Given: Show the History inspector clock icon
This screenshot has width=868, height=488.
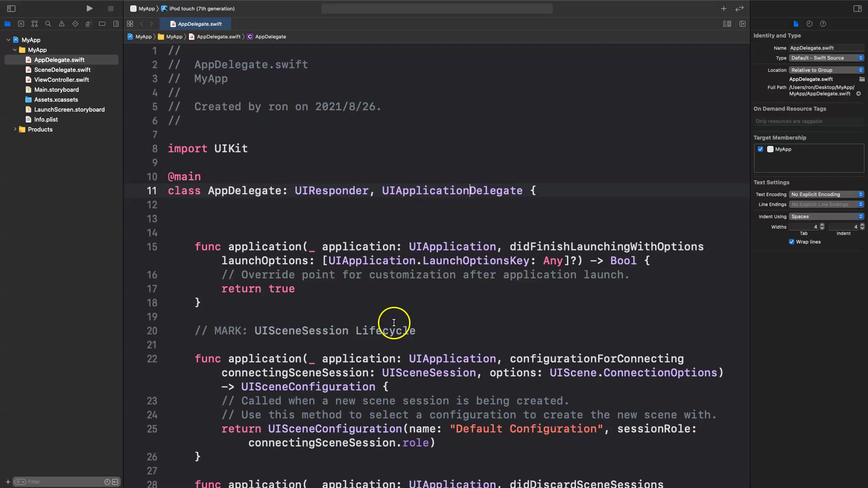Looking at the screenshot, I should [x=809, y=24].
